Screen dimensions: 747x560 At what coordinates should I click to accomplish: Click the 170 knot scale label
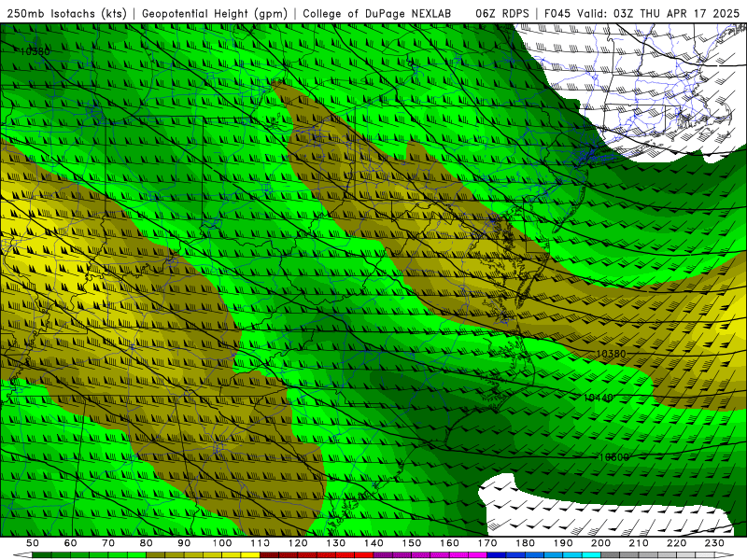487,543
